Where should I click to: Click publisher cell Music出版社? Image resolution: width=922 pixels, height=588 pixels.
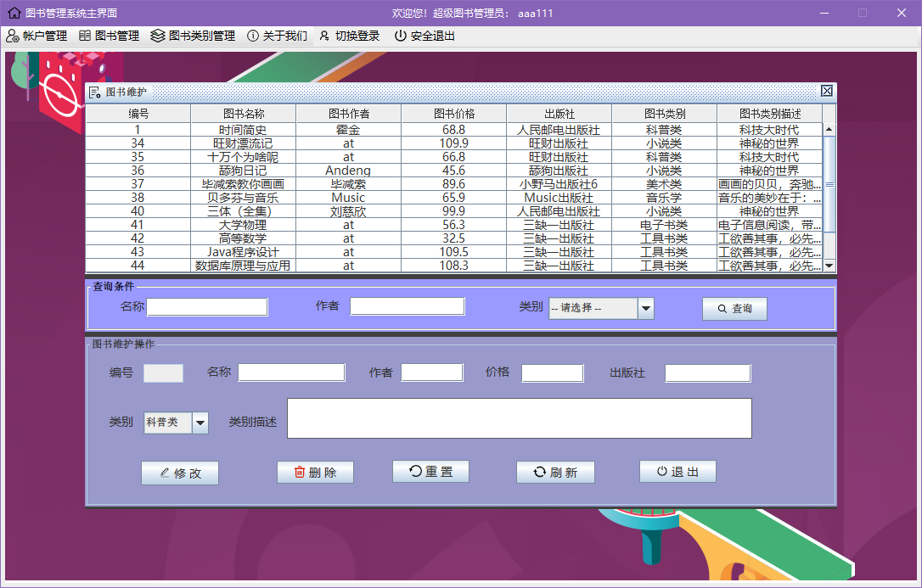pyautogui.click(x=559, y=198)
